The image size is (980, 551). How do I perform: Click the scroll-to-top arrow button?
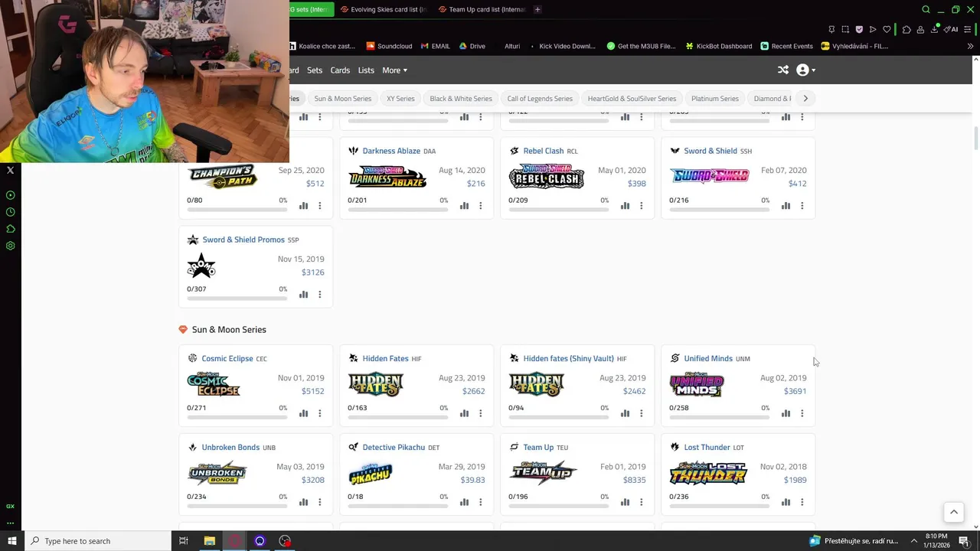click(954, 513)
